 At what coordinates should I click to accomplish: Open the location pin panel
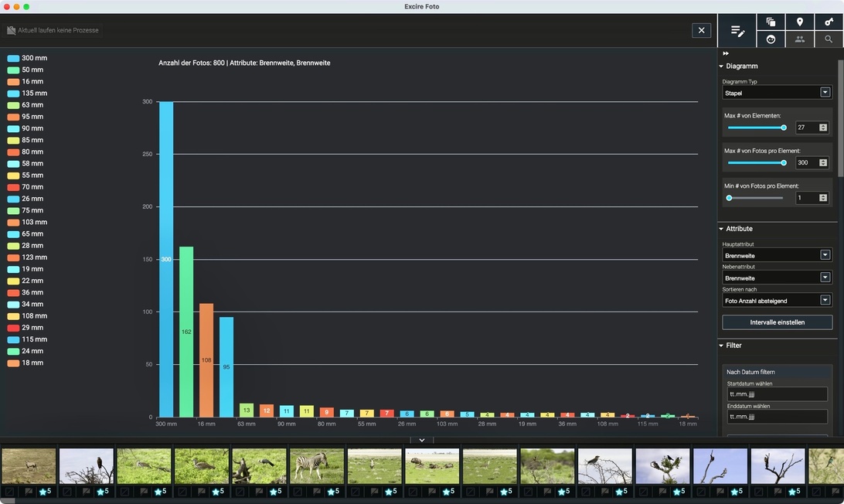pyautogui.click(x=800, y=22)
